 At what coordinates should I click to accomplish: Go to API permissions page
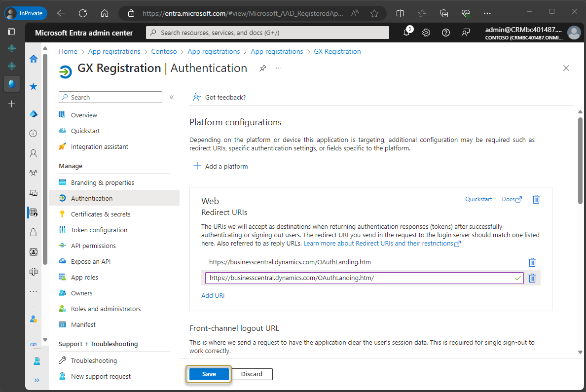point(93,246)
